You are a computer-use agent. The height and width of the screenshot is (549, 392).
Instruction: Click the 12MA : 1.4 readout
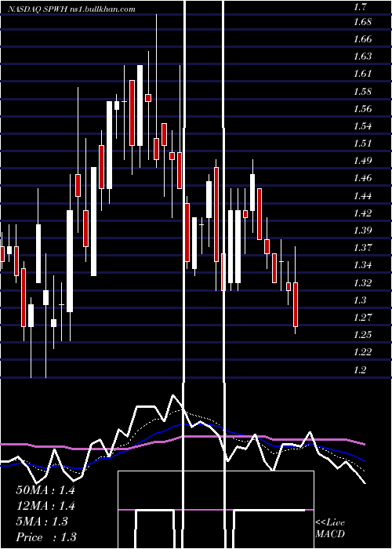[45, 506]
